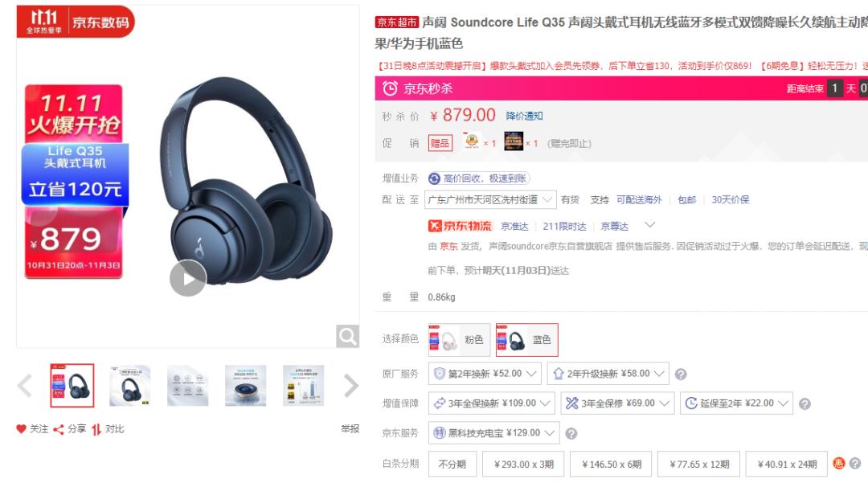Image resolution: width=868 pixels, height=483 pixels.
Task: Select the second product thumbnail image
Action: point(130,386)
